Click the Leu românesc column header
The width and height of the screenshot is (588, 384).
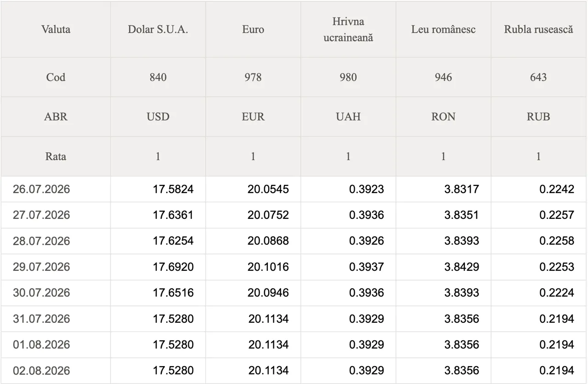pyautogui.click(x=443, y=29)
